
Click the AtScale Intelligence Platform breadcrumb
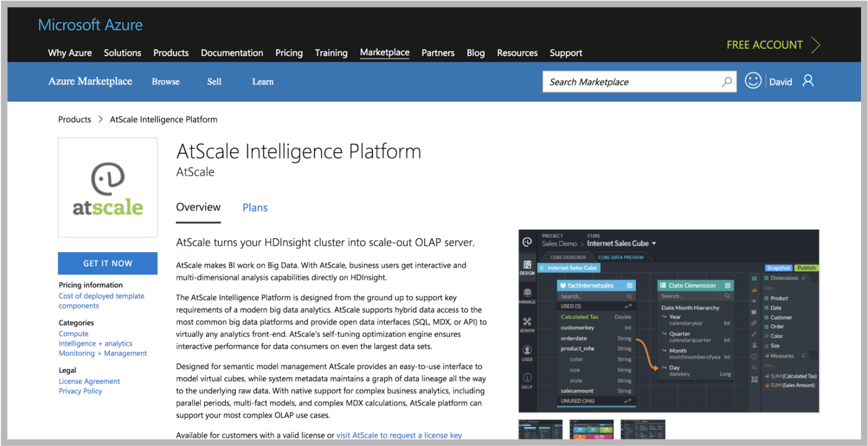click(x=163, y=119)
